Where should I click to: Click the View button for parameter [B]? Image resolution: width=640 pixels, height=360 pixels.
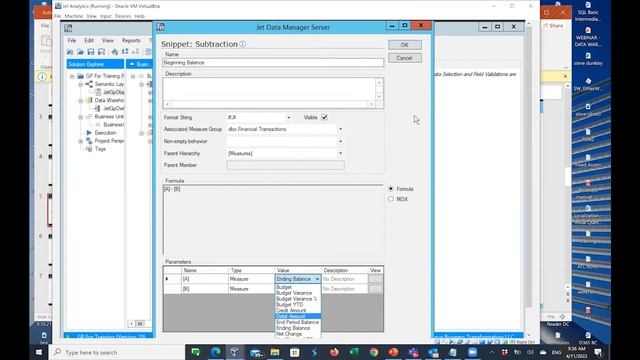376,289
